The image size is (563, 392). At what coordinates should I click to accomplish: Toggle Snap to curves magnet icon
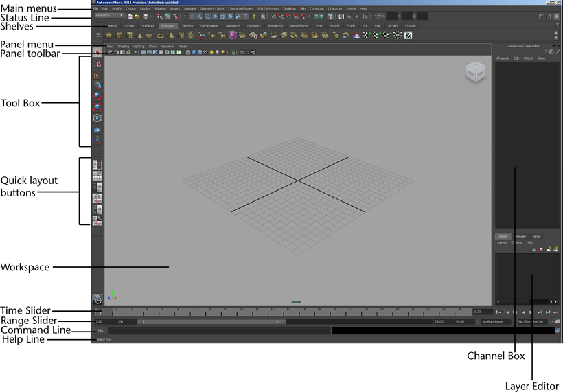click(x=281, y=16)
